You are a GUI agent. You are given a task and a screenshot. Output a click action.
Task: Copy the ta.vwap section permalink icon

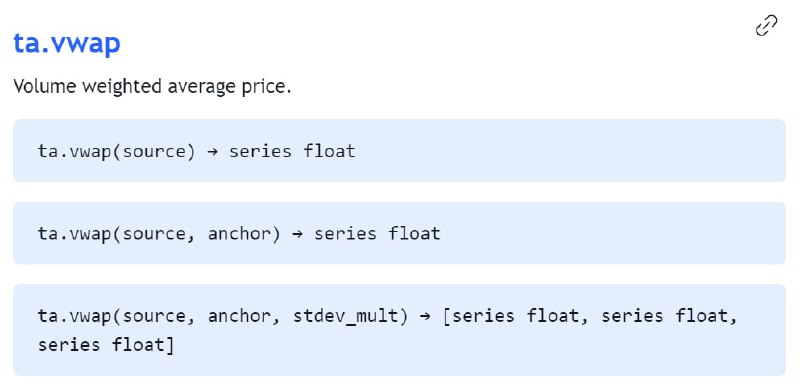tap(766, 26)
